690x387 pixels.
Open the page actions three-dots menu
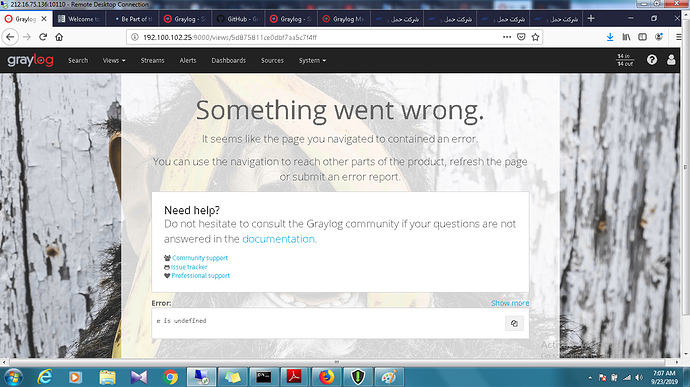(507, 37)
